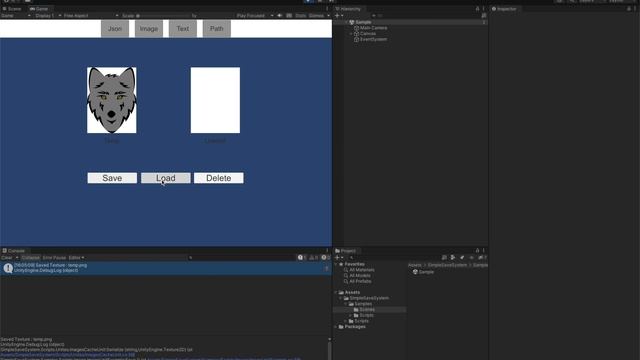
Task: Click the blank Loaded image box
Action: point(215,100)
